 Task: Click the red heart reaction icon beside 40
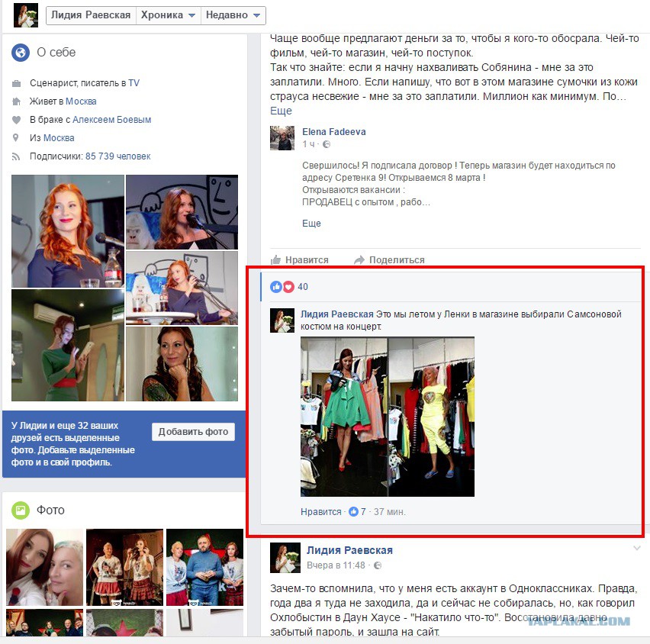288,287
